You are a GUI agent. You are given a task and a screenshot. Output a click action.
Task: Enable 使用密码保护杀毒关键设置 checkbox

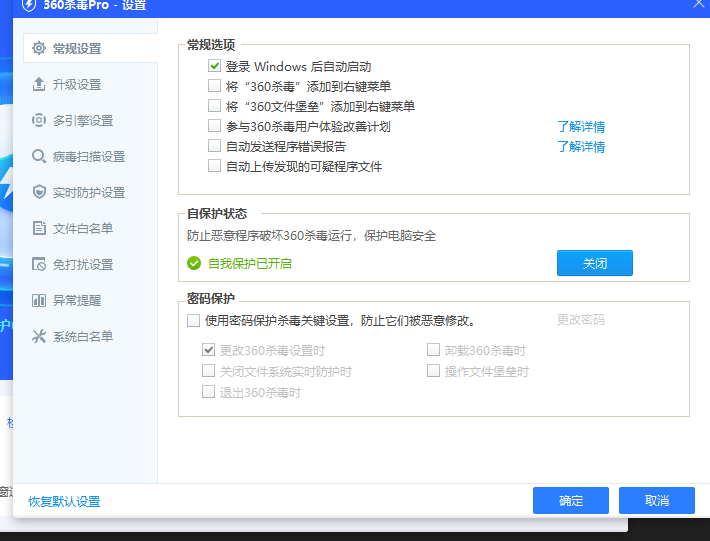coord(193,320)
